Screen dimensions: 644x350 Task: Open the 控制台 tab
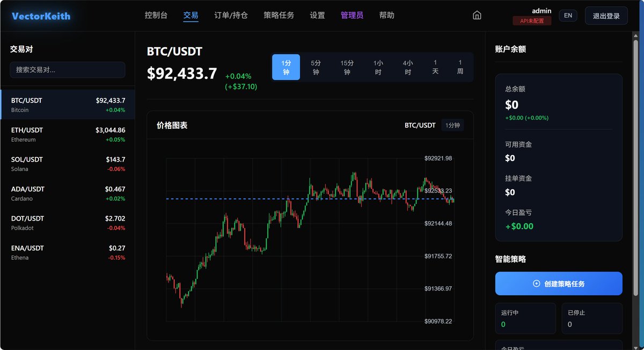pyautogui.click(x=156, y=16)
